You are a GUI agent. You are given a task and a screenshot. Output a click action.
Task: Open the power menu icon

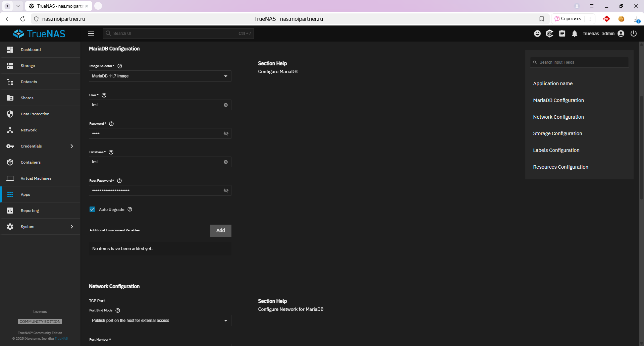coord(634,34)
